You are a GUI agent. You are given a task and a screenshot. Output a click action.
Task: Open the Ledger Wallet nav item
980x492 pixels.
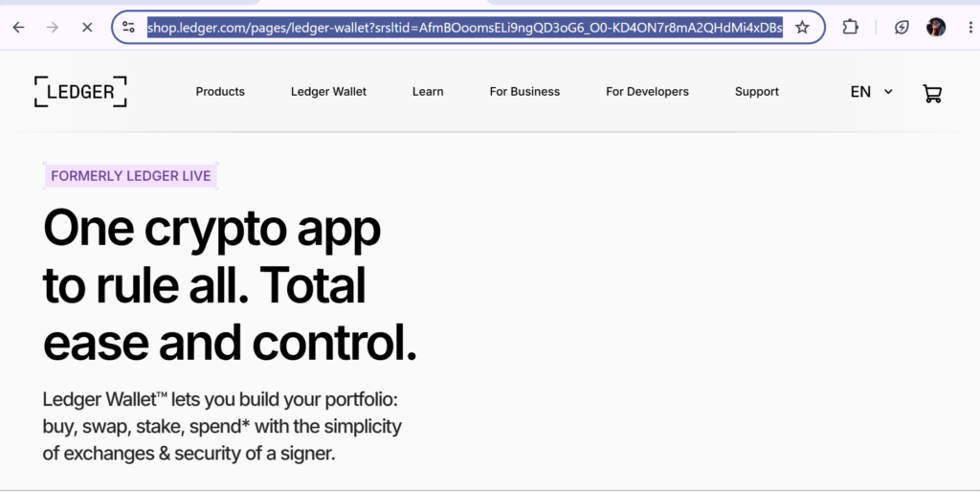point(329,92)
